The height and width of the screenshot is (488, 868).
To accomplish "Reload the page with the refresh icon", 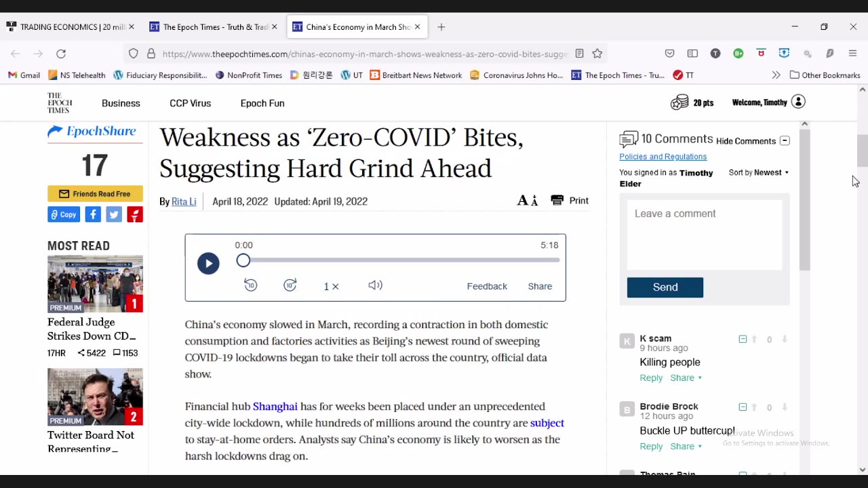I will [61, 54].
